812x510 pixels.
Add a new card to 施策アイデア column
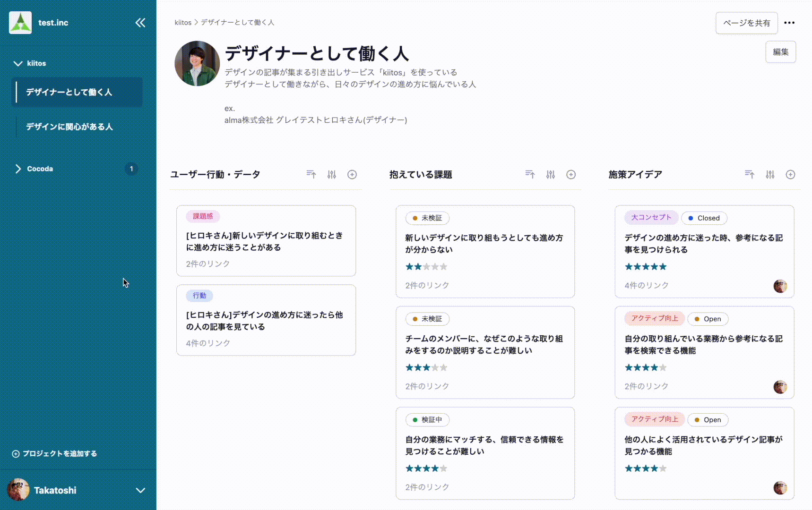click(791, 174)
